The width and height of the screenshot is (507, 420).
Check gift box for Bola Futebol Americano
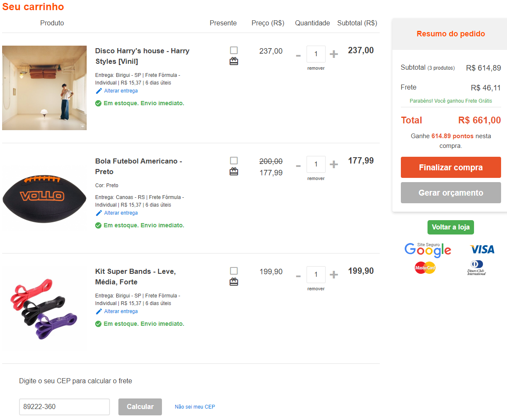[x=234, y=161]
